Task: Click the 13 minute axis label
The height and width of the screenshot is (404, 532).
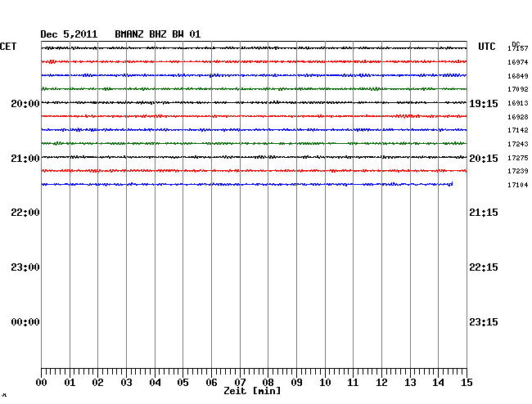Action: 410,383
